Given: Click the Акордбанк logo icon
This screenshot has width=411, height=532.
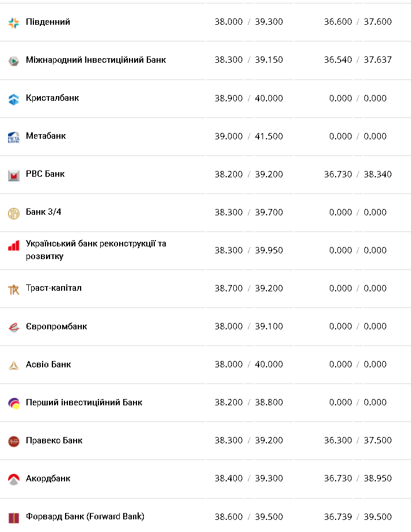Looking at the screenshot, I should tap(14, 479).
